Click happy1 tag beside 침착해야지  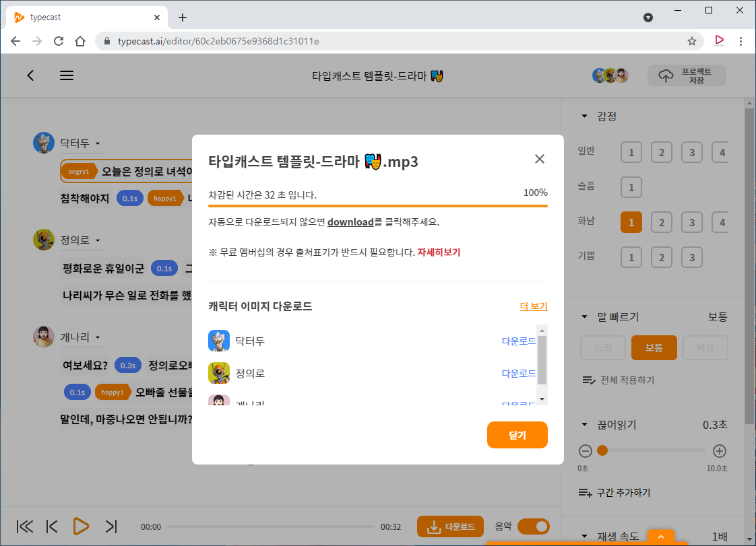pyautogui.click(x=165, y=199)
